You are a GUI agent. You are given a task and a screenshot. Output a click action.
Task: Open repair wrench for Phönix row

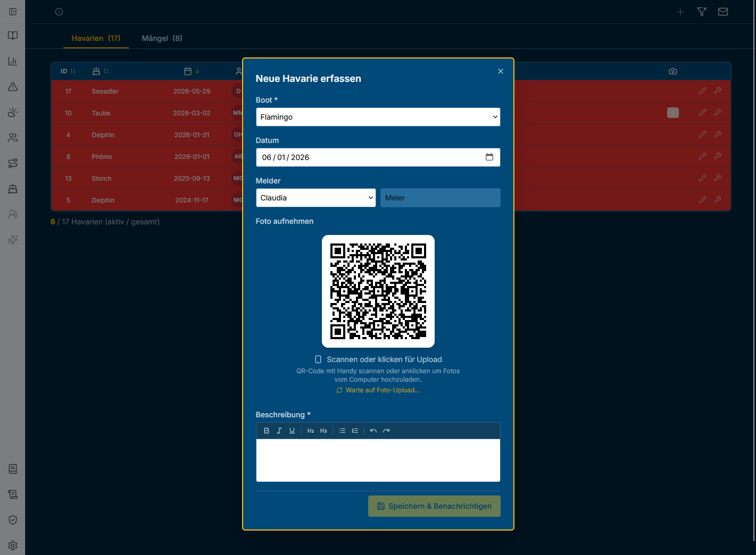(x=717, y=156)
